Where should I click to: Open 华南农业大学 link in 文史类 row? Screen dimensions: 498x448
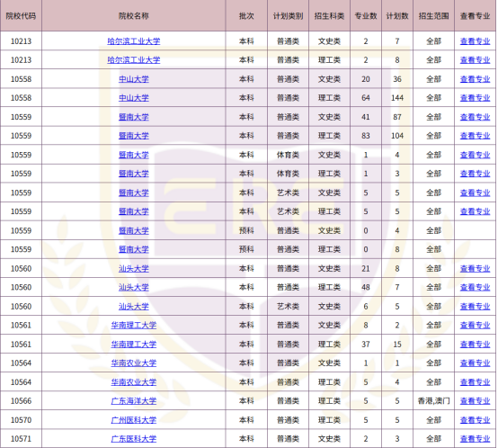tap(134, 363)
